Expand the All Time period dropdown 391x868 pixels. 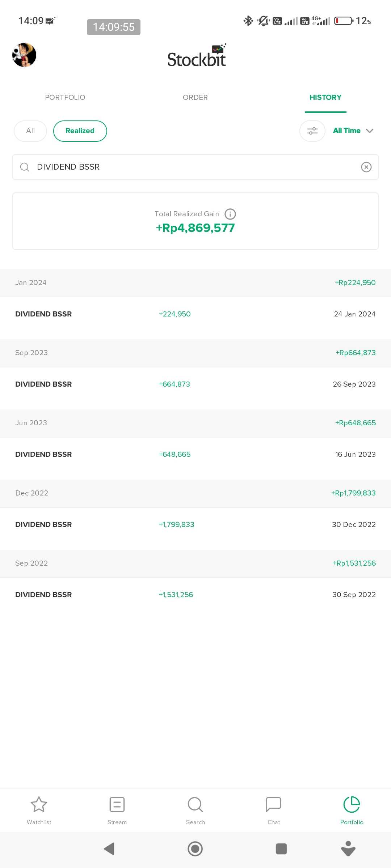pyautogui.click(x=353, y=131)
